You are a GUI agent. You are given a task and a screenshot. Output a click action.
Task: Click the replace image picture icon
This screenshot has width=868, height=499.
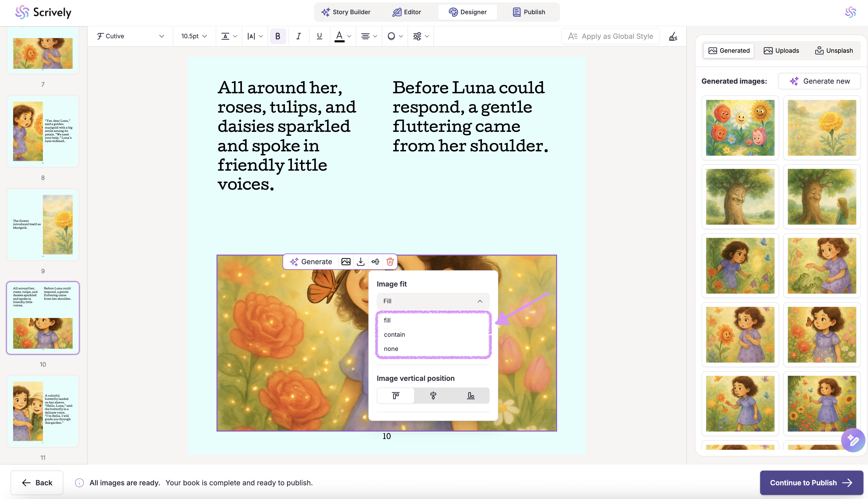346,262
